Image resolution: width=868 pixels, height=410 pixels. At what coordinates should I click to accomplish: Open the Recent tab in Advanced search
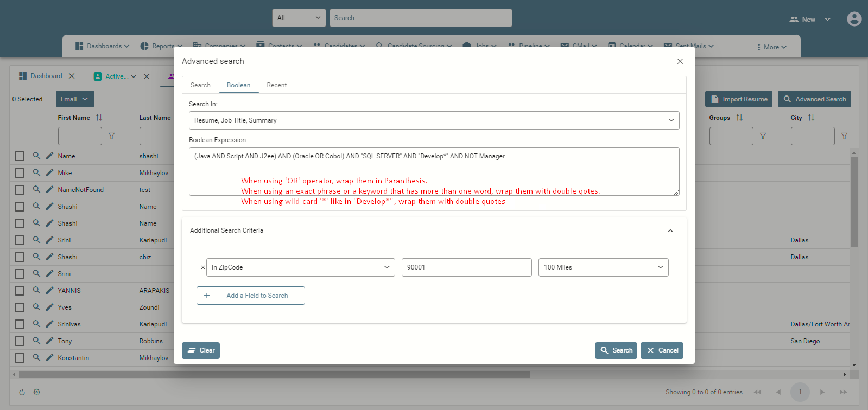click(x=276, y=85)
